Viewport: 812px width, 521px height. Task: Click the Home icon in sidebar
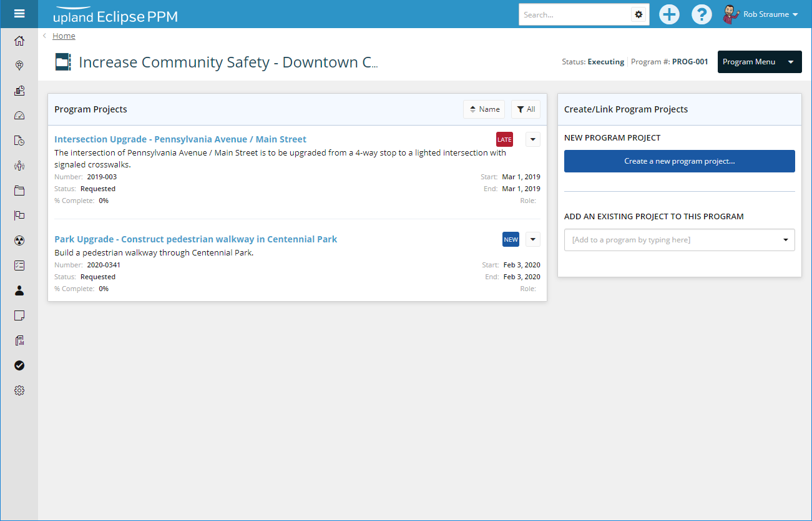(x=19, y=41)
